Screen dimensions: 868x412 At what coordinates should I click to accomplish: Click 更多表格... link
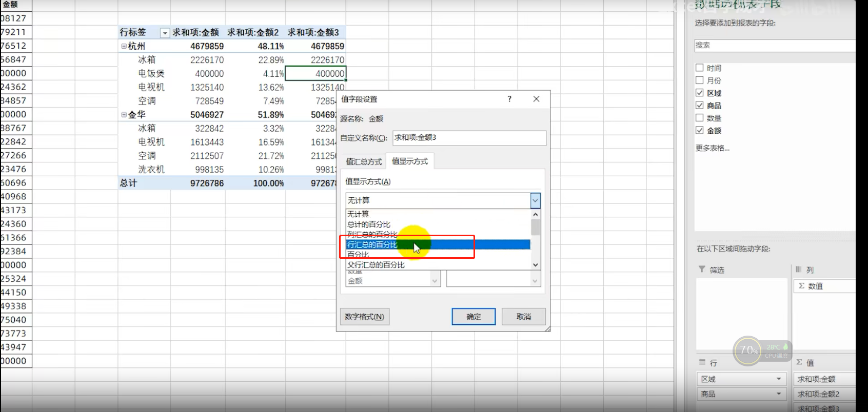coord(712,148)
